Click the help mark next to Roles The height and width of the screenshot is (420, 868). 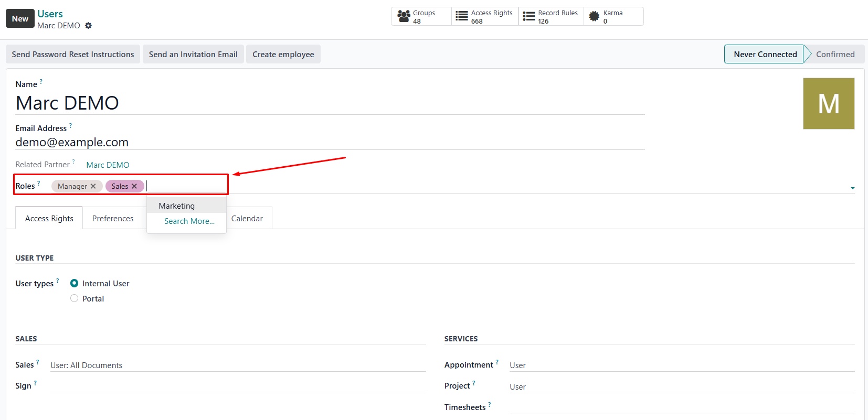coord(39,183)
